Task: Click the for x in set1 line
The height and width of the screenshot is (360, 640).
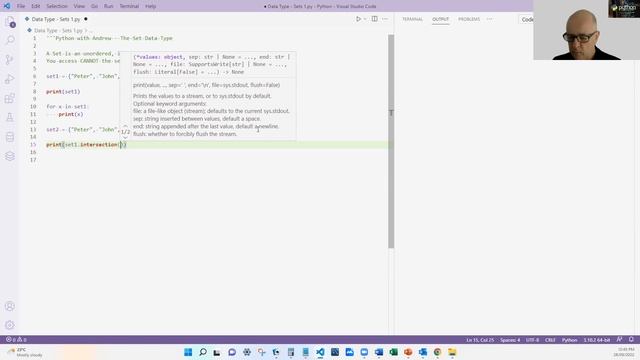Action: [67, 107]
